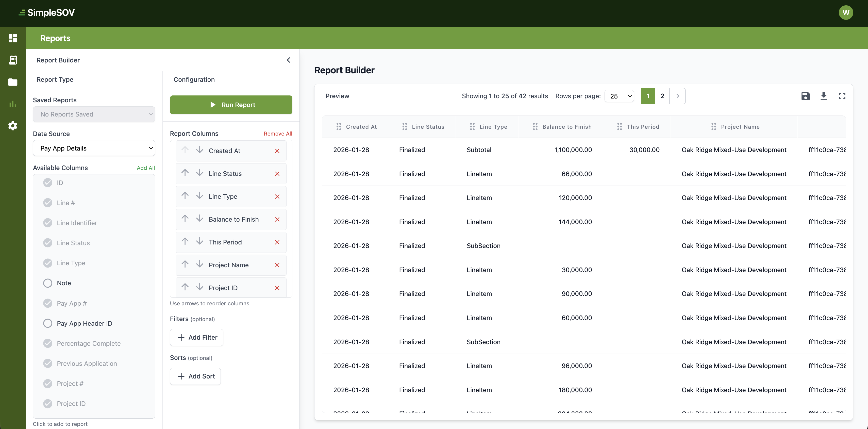Select the invoices icon in the sidebar
This screenshot has width=868, height=429.
pyautogui.click(x=12, y=60)
